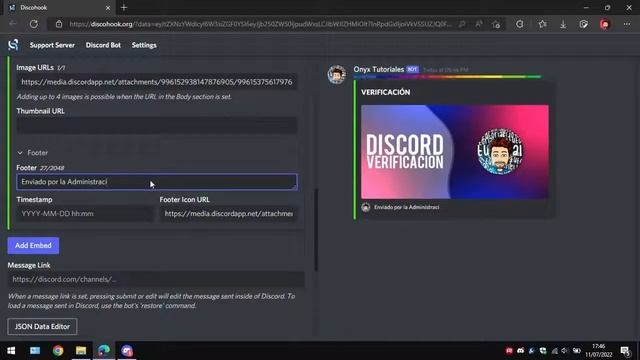The width and height of the screenshot is (640, 360).
Task: Click the Onyx Tutoriales username in preview
Action: (x=379, y=69)
